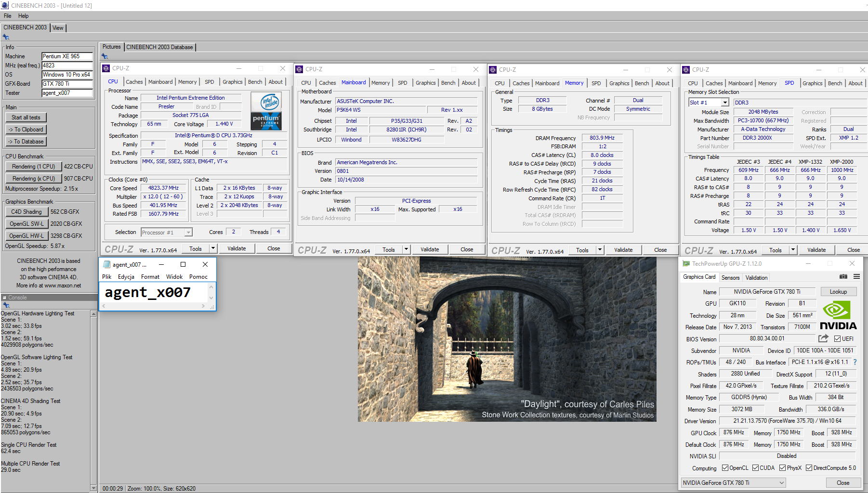Click the To Database button
868x493 pixels.
point(26,142)
